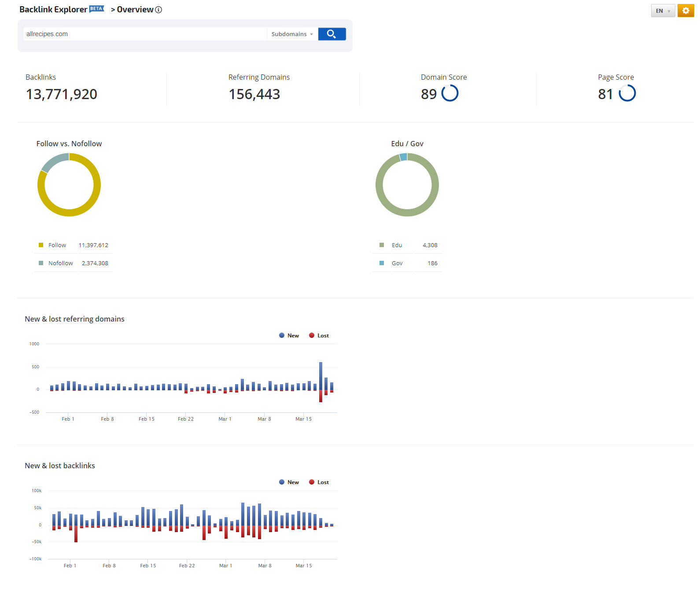Click the Overview breadcrumb label

[x=135, y=10]
